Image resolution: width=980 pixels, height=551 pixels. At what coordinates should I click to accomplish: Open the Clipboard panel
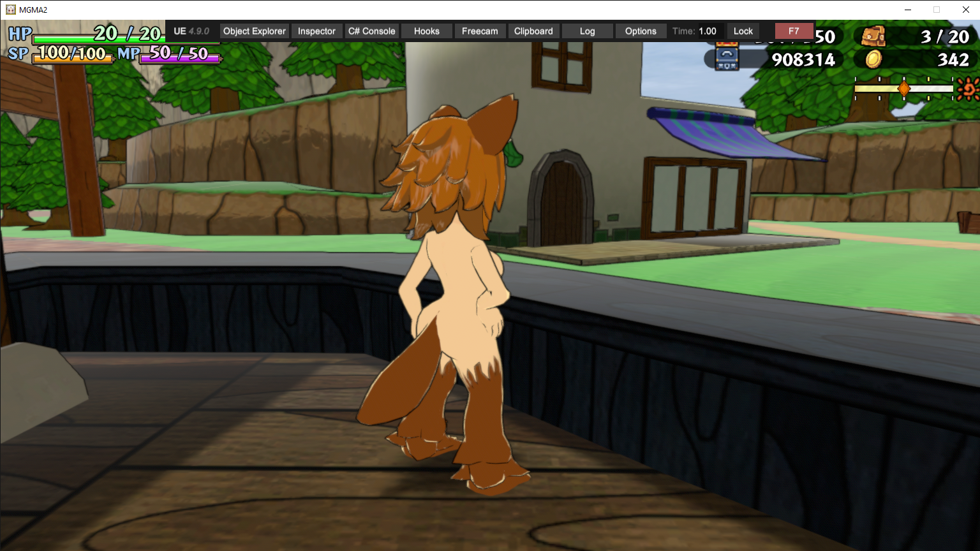[533, 31]
